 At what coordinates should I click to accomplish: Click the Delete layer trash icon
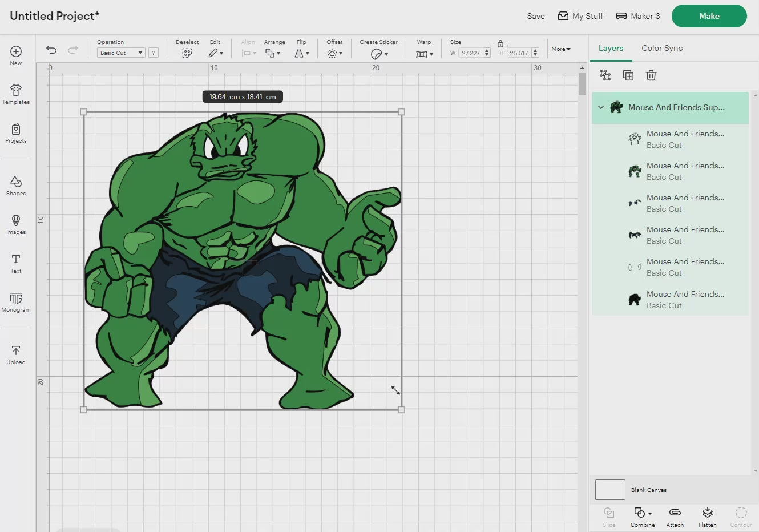[651, 75]
